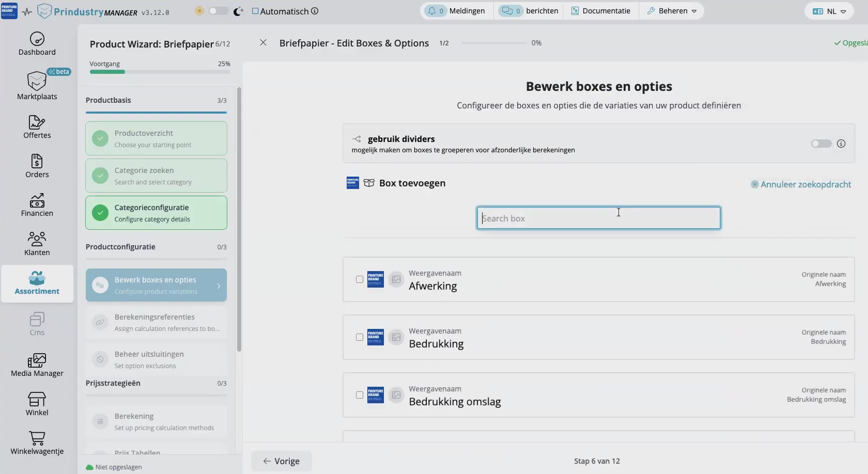Open the Winkelwagentje cart icon
Image resolution: width=868 pixels, height=474 pixels.
[37, 443]
